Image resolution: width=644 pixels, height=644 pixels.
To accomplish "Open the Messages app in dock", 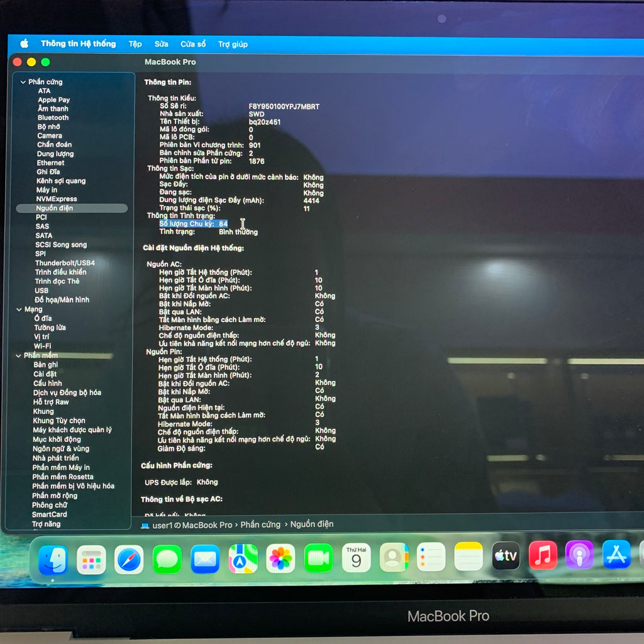I will [167, 559].
